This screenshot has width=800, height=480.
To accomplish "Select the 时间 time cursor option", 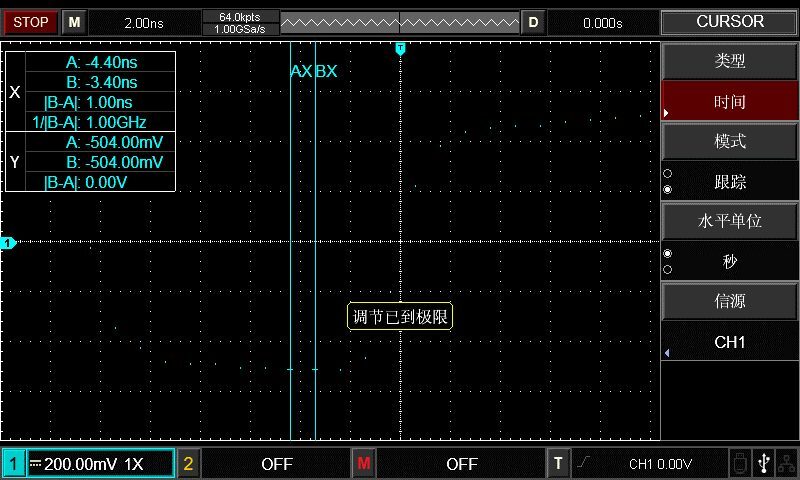I will click(x=730, y=102).
